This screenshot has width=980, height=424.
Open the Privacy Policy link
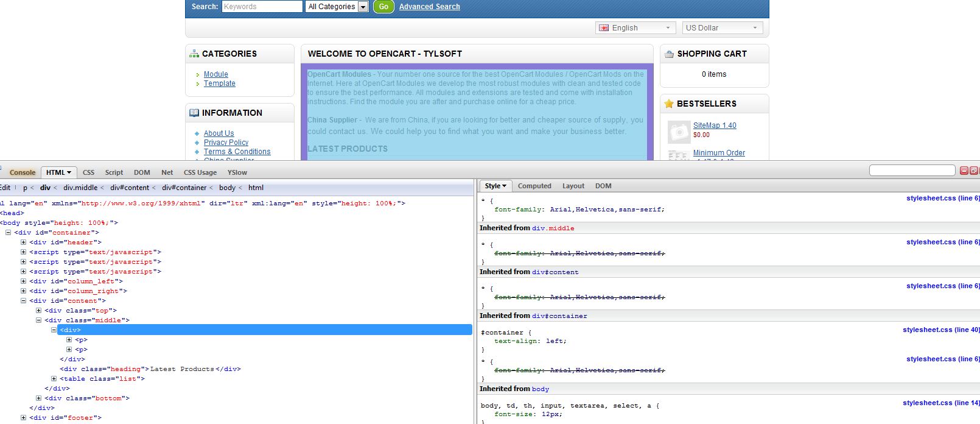[226, 143]
